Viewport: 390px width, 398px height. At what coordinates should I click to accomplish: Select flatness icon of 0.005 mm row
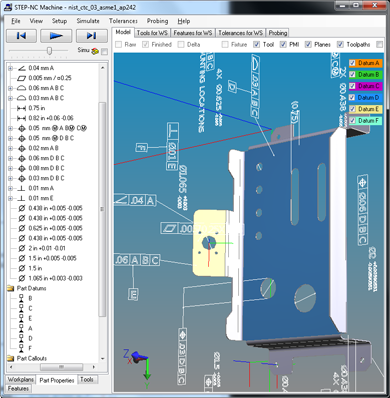click(x=21, y=78)
